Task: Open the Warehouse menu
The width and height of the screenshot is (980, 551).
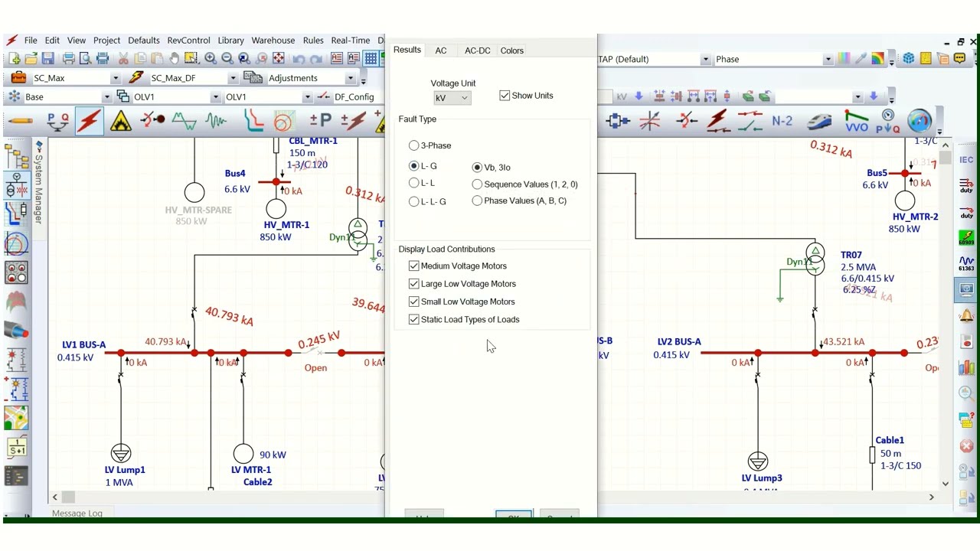Action: [x=273, y=41]
